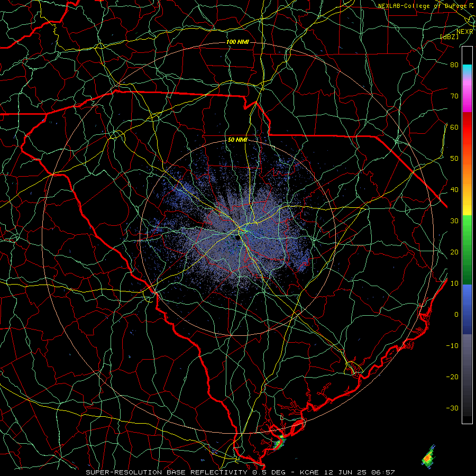Image resolution: width=476 pixels, height=476 pixels.
Task: Click the green coastal echo near the shoreline
Action: [279, 443]
